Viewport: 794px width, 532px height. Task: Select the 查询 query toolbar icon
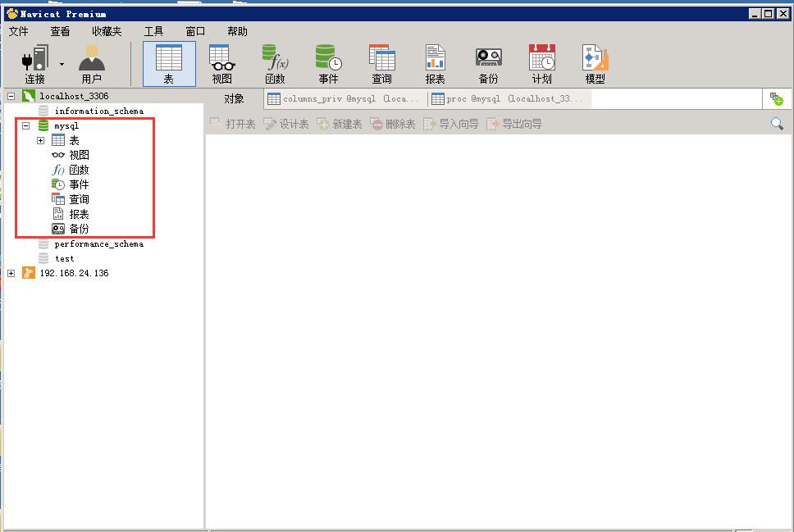(x=381, y=64)
